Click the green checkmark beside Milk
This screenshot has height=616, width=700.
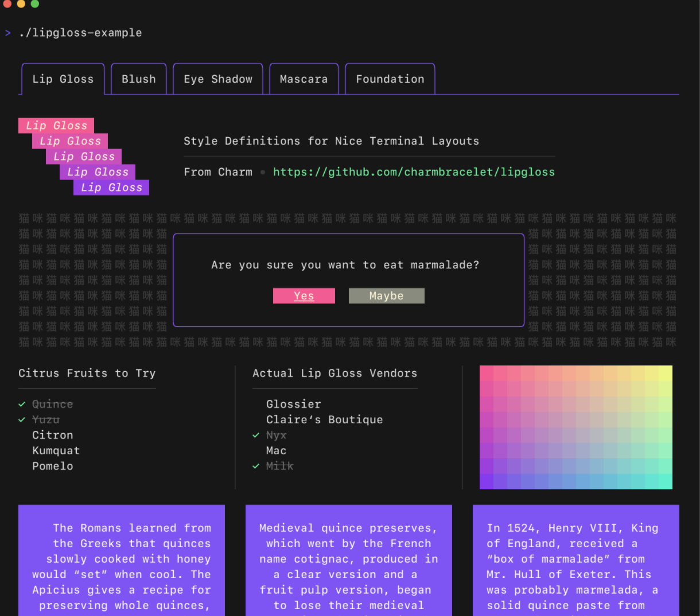(x=256, y=466)
